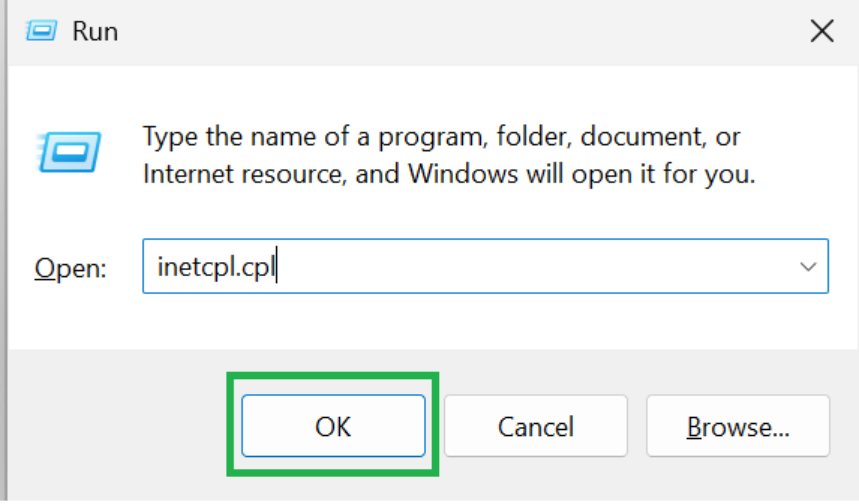859x504 pixels.
Task: Cancel the Run dialog
Action: [535, 426]
